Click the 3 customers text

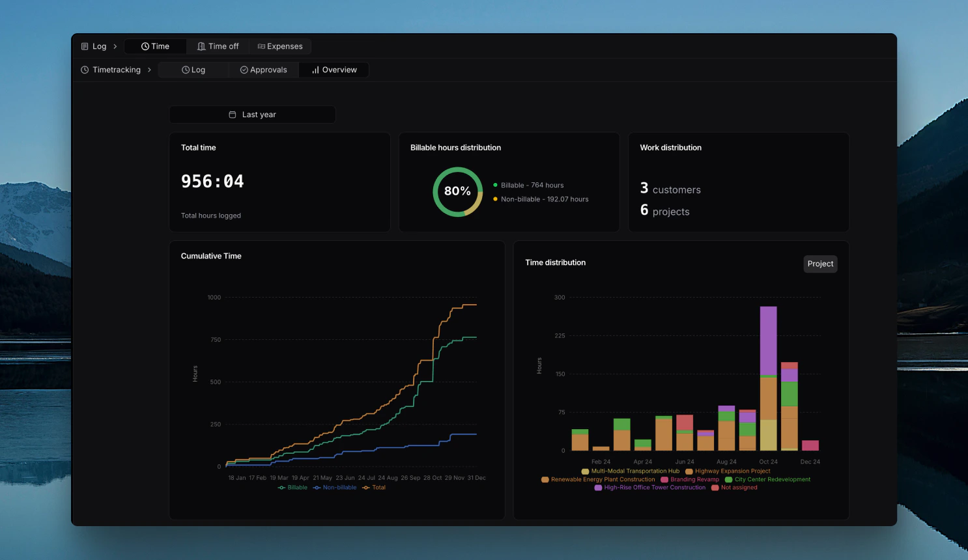pyautogui.click(x=670, y=189)
